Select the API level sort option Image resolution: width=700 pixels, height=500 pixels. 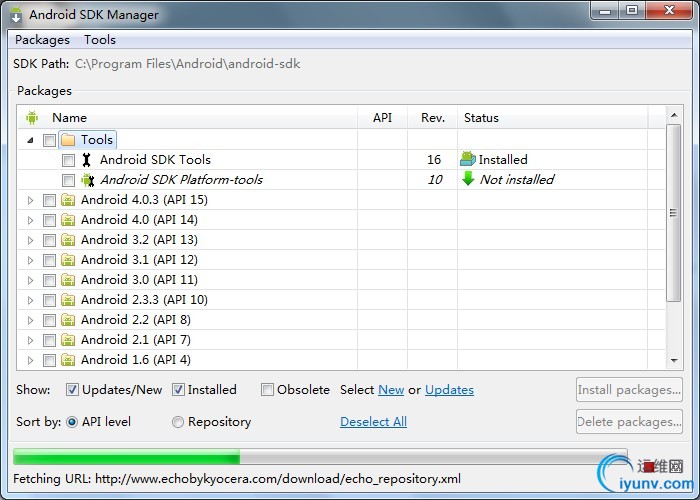72,422
